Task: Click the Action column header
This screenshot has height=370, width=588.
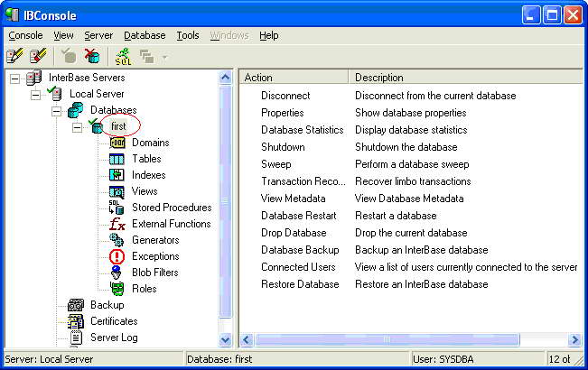Action: pos(294,78)
